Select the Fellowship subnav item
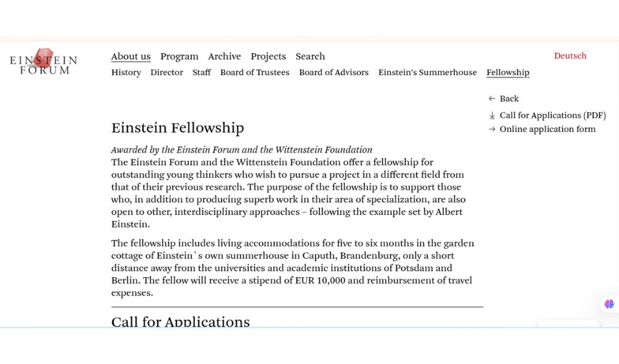Viewport: 619px width, 364px height. (508, 73)
